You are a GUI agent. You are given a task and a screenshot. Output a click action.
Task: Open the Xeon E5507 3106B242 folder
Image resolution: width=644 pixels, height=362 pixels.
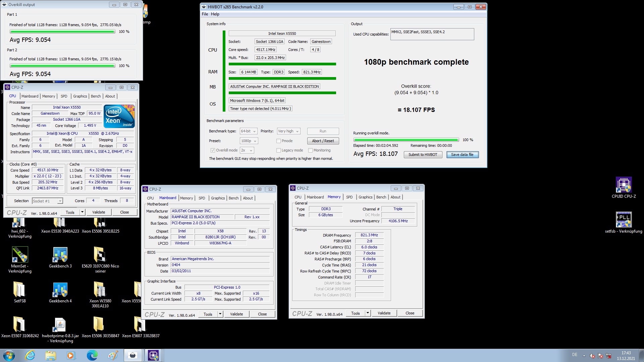pos(20,327)
